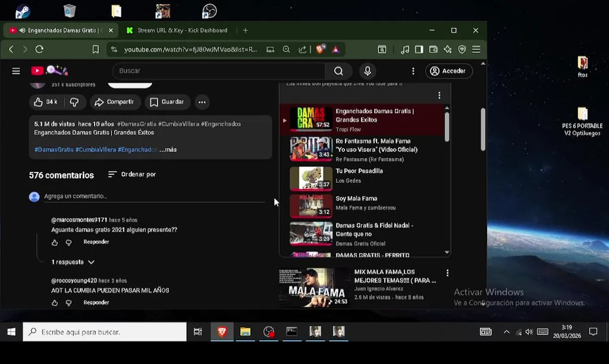Open OBS Studio from the taskbar
The width and height of the screenshot is (609, 364).
pyautogui.click(x=269, y=332)
